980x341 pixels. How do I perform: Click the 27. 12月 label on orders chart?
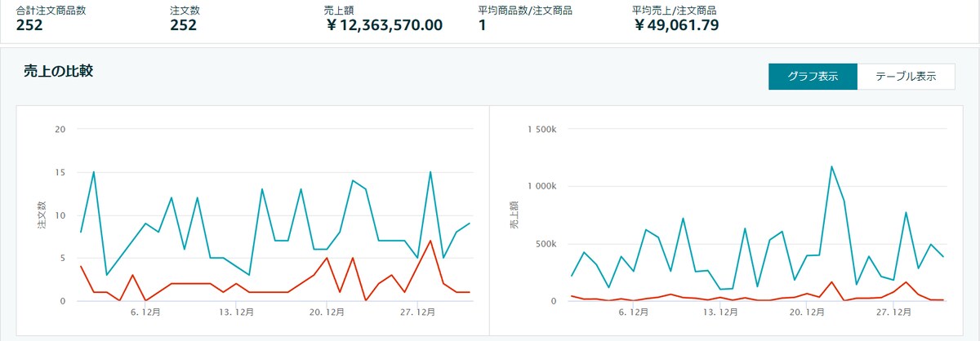[x=417, y=312]
